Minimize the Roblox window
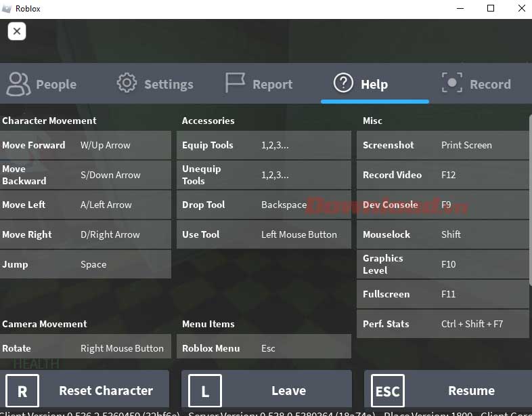The width and height of the screenshot is (532, 416). [x=460, y=8]
